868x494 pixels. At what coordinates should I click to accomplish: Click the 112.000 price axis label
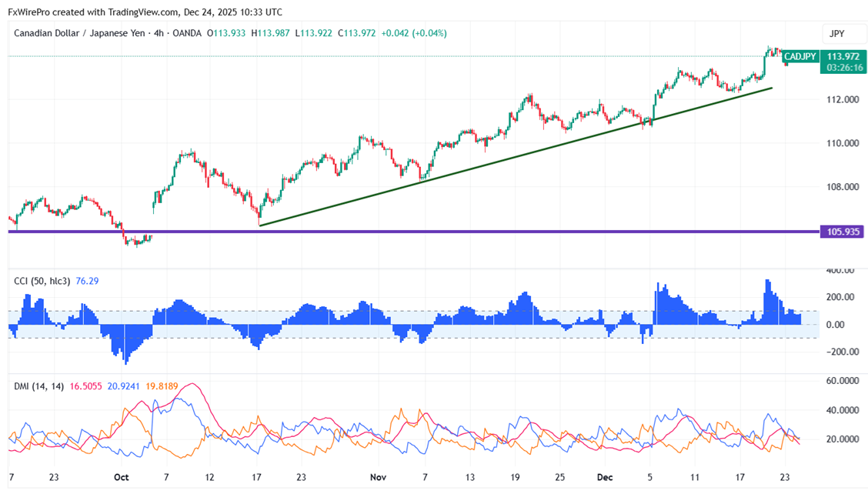[843, 99]
